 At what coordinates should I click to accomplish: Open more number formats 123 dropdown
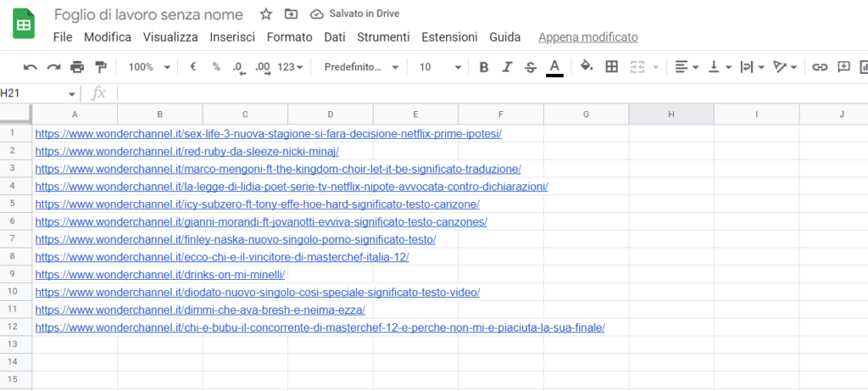[x=290, y=67]
